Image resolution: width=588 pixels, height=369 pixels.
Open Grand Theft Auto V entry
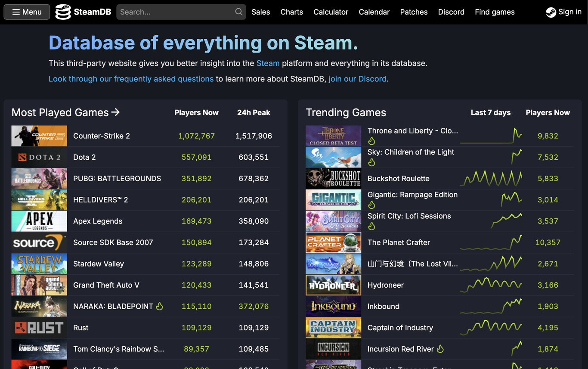click(106, 285)
